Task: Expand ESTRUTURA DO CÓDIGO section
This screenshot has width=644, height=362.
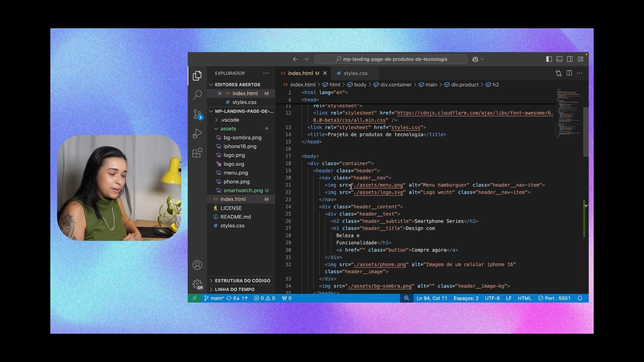Action: (242, 281)
